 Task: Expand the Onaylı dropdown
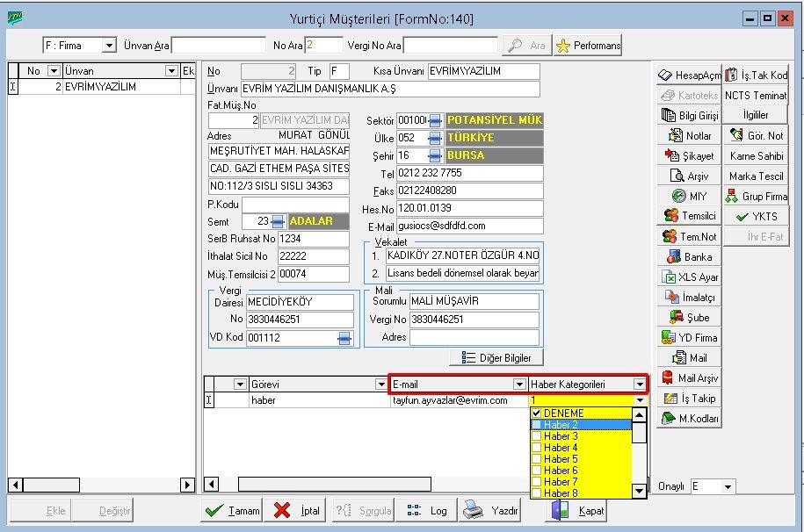click(x=728, y=486)
